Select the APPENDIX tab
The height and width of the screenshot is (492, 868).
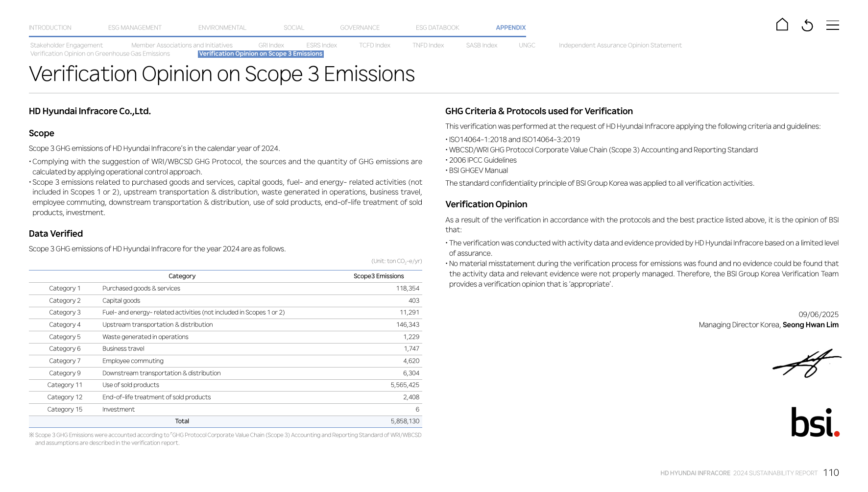pyautogui.click(x=511, y=27)
